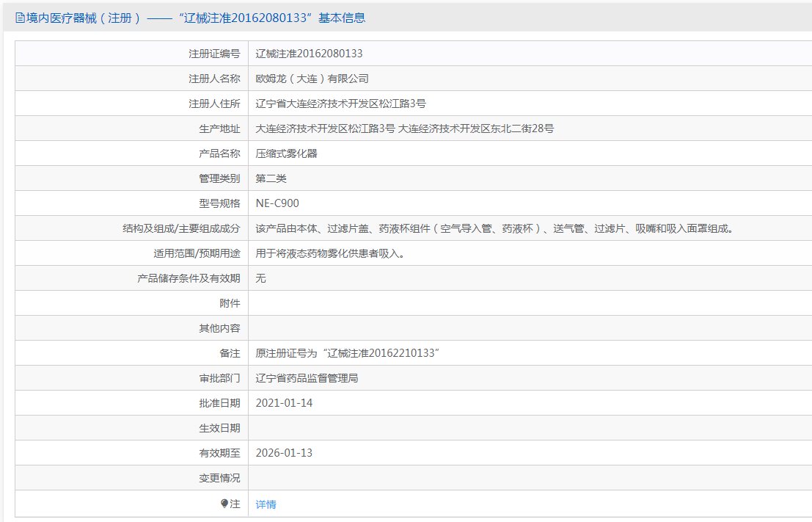812x522 pixels.
Task: Click the 注册人名称 label
Action: 214,79
